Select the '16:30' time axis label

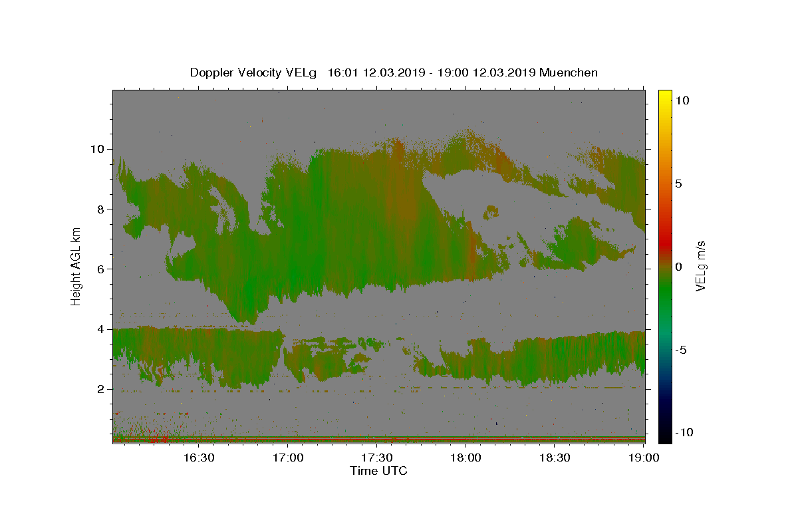click(x=198, y=458)
